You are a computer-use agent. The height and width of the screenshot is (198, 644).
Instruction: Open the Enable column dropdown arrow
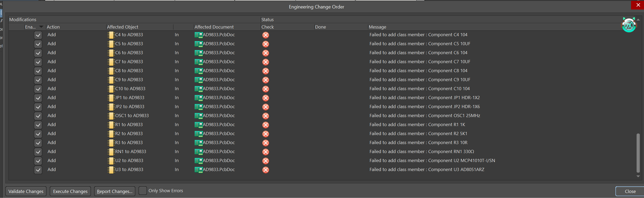click(41, 27)
